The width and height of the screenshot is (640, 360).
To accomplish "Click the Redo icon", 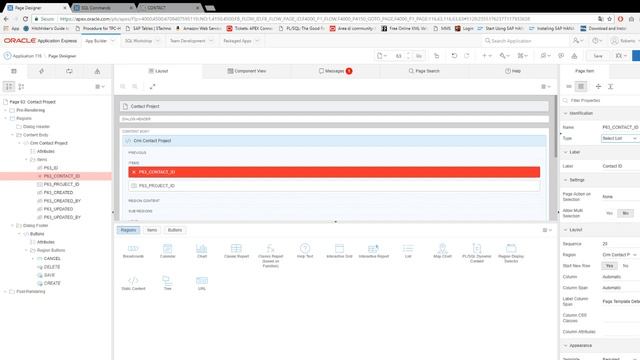I will tap(467, 56).
